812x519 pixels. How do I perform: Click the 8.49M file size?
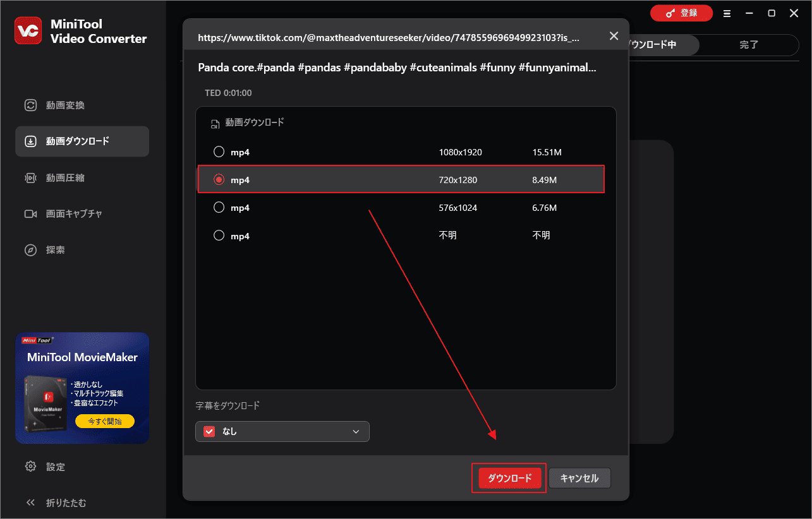[545, 180]
